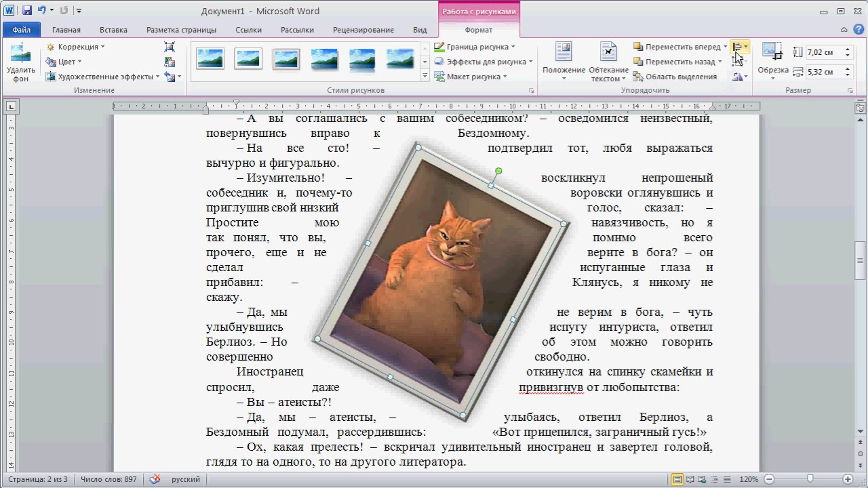This screenshot has width=868, height=488.
Task: Switch to the Вид tab
Action: pyautogui.click(x=420, y=30)
